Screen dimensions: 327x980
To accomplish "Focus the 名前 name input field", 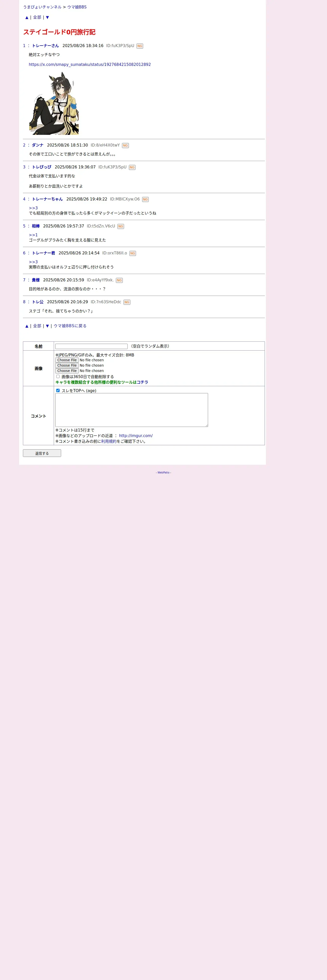I will (x=91, y=347).
